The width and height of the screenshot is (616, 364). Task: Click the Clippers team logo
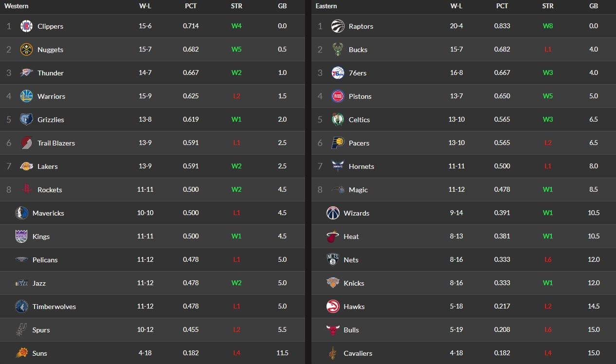coord(26,26)
